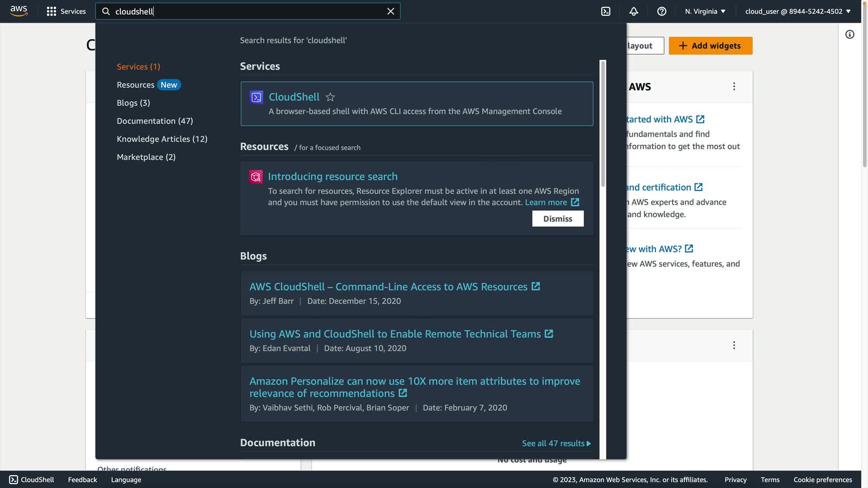This screenshot has height=488, width=868.
Task: Open the Welcome to AWS widget options menu
Action: click(734, 86)
